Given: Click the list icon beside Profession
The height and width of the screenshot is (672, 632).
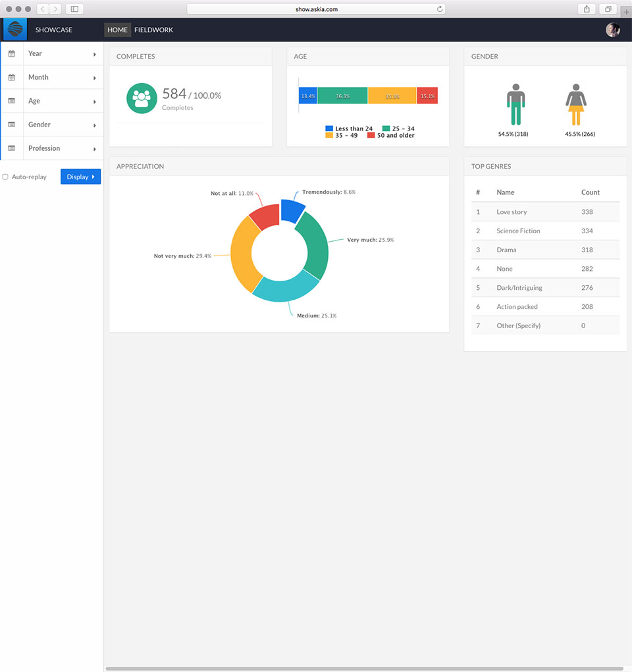Looking at the screenshot, I should point(12,148).
